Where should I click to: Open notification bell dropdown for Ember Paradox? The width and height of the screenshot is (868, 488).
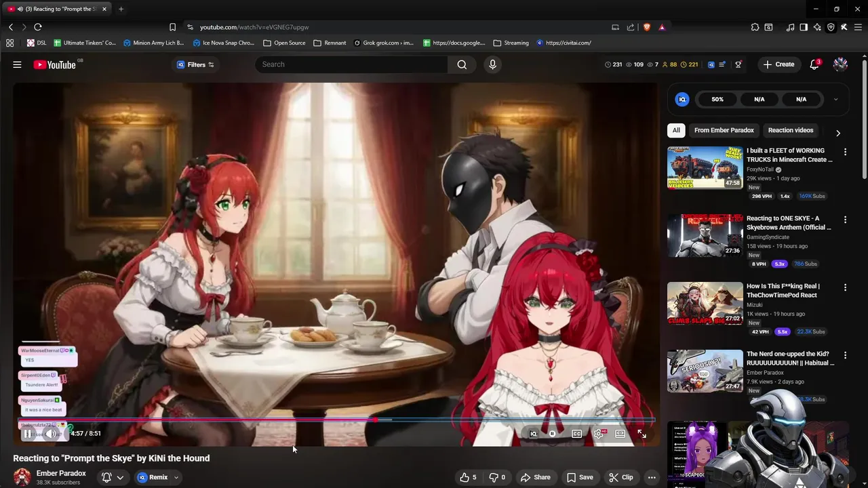113,477
